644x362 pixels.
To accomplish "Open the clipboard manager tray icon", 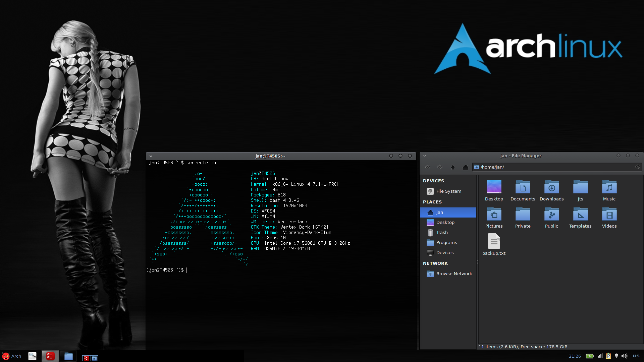I will (x=608, y=356).
